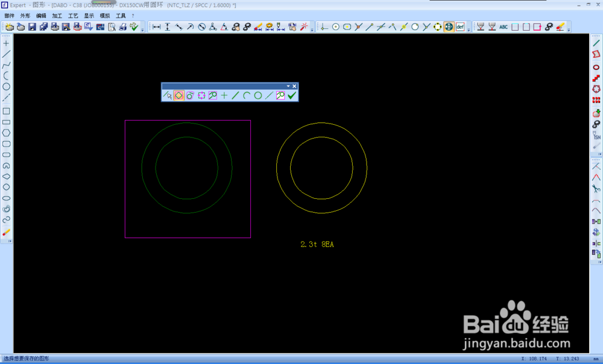This screenshot has height=364, width=603.
Task: Click the blue floppy disk save icon
Action: click(x=33, y=27)
